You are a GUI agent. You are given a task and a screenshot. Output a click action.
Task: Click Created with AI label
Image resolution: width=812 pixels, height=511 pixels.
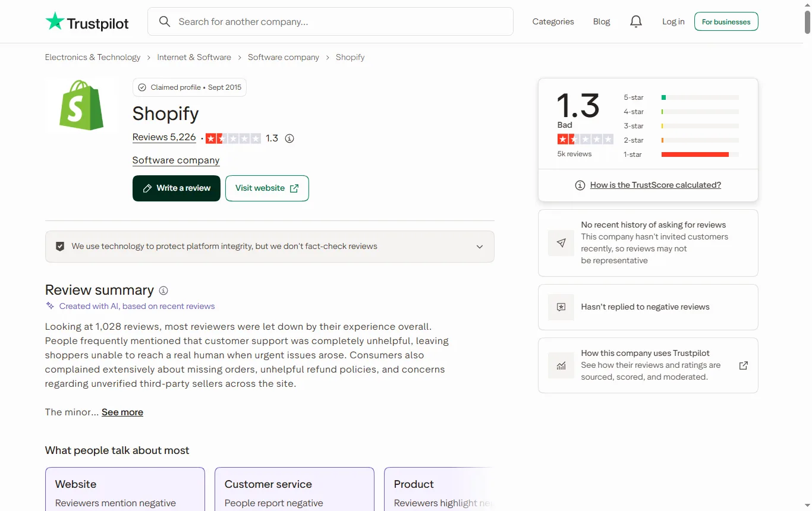[137, 307]
